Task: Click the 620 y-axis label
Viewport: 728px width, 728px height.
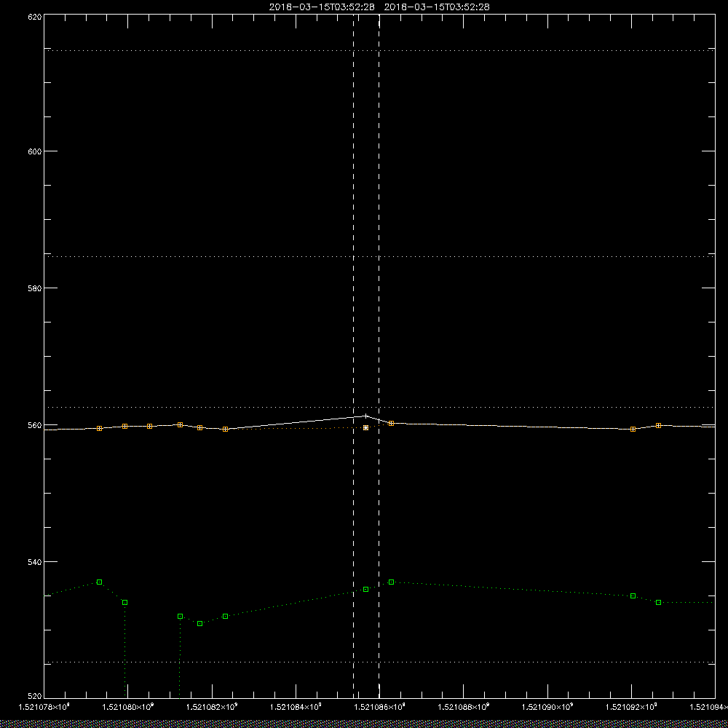Action: [35, 17]
